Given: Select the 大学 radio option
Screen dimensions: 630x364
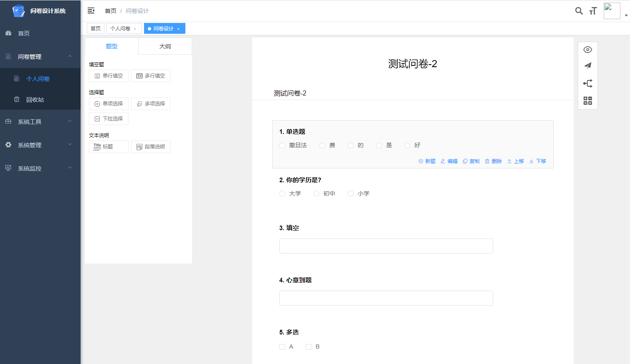Looking at the screenshot, I should pos(282,193).
